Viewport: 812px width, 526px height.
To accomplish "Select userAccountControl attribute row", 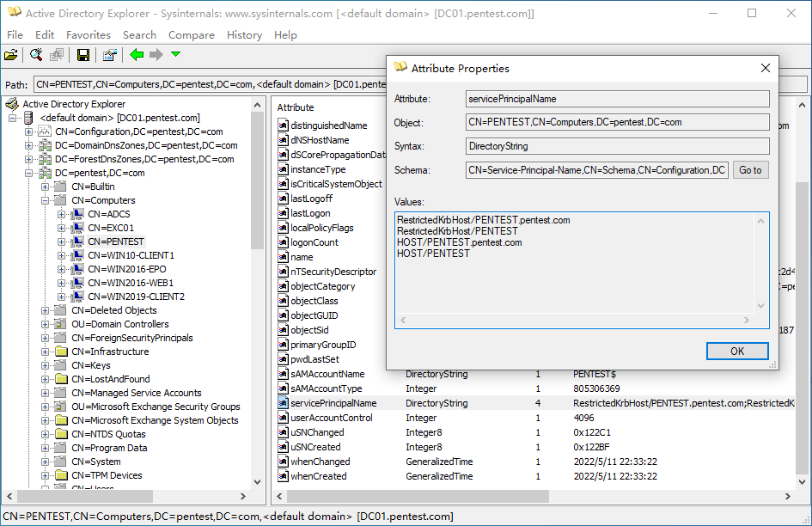I will coord(536,418).
